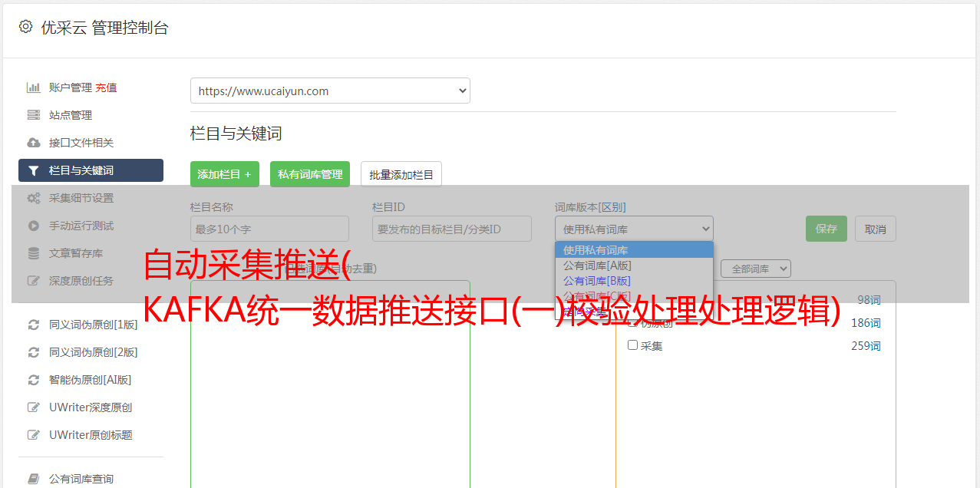Click the server icon for 站点管理
Screen dimensions: 980x488
point(34,115)
